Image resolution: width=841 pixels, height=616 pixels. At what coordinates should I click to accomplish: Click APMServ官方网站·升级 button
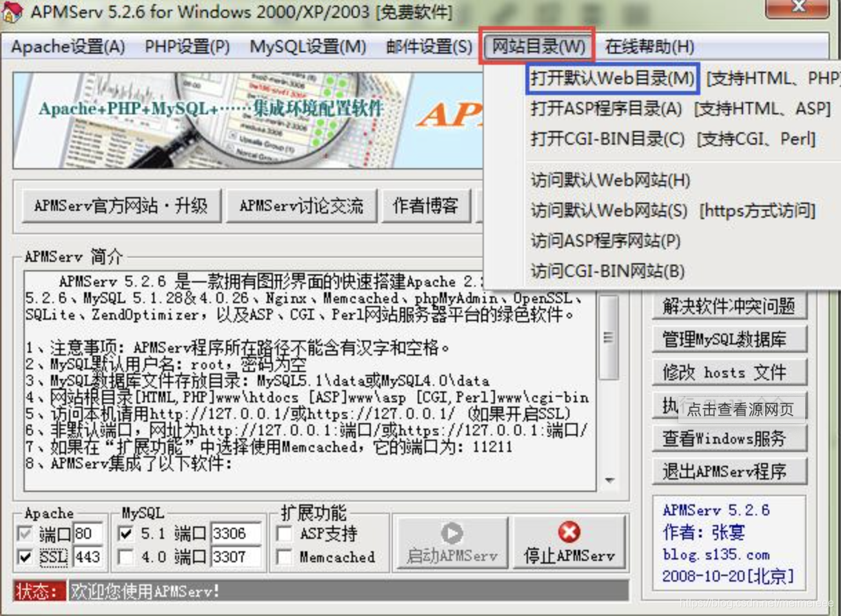pos(121,205)
